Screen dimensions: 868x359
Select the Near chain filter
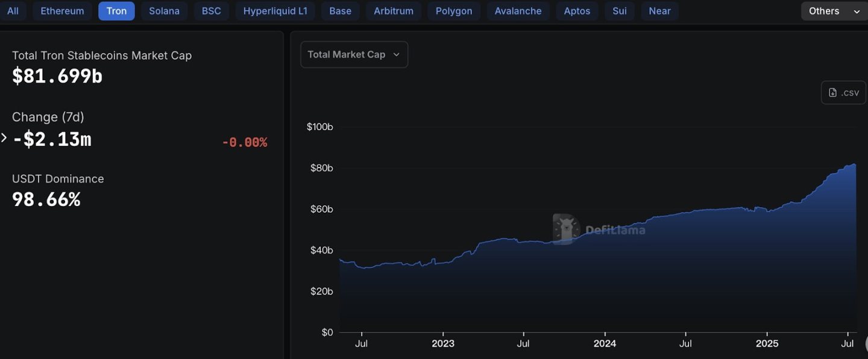pyautogui.click(x=659, y=11)
